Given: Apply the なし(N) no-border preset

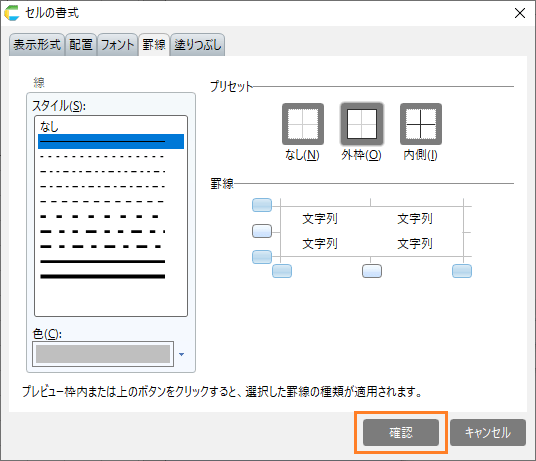Looking at the screenshot, I should click(x=303, y=124).
